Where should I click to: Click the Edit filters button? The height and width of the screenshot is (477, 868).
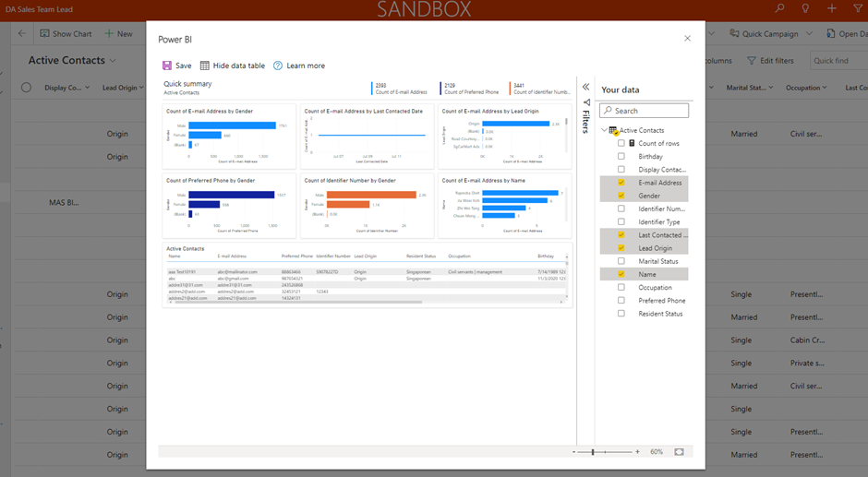[x=770, y=61]
